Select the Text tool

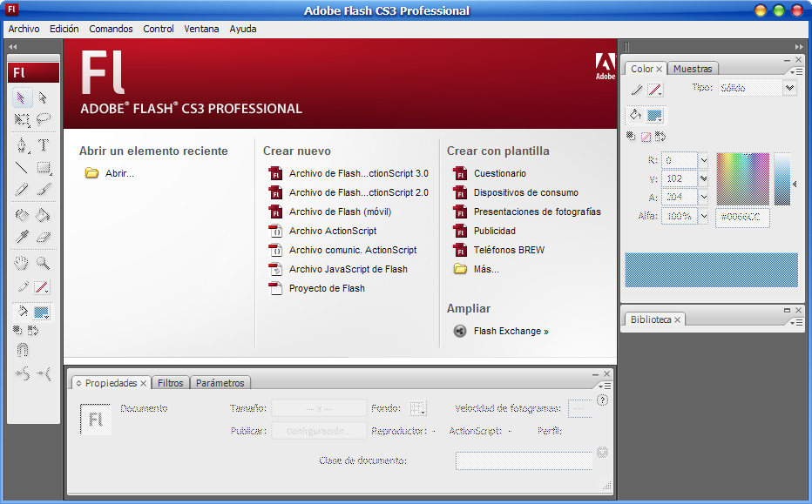(43, 145)
